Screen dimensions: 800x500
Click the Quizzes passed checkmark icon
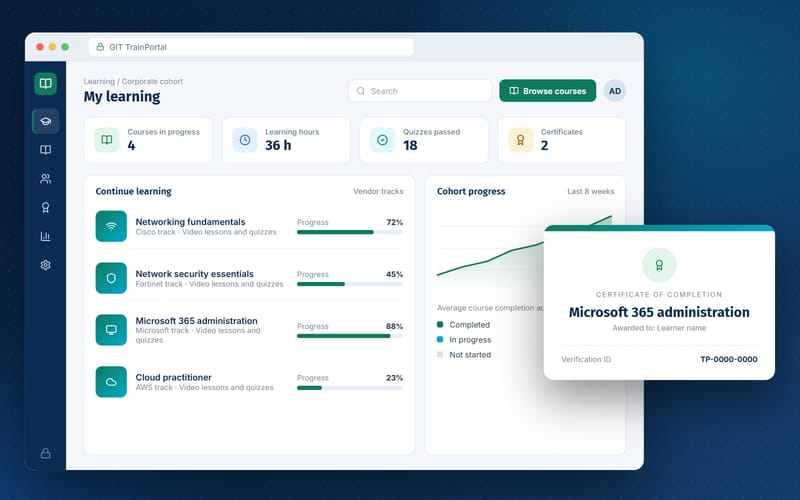tap(382, 140)
